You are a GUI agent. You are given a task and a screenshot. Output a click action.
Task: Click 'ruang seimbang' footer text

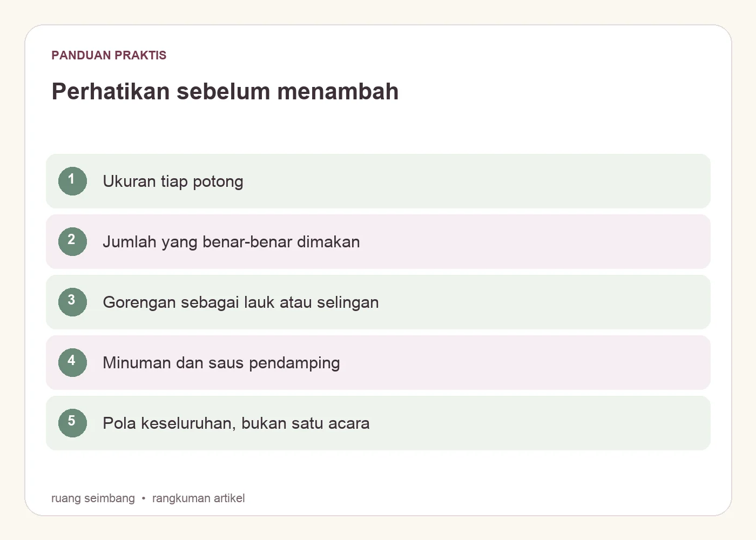(x=93, y=498)
